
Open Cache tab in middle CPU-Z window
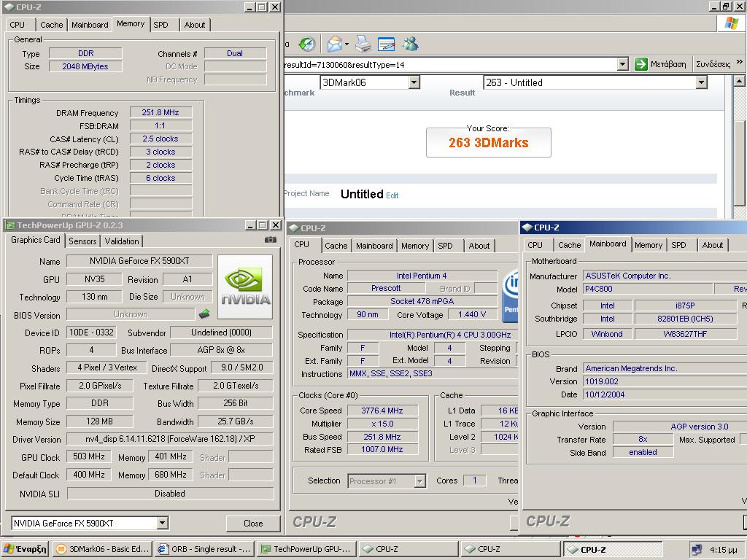point(336,246)
